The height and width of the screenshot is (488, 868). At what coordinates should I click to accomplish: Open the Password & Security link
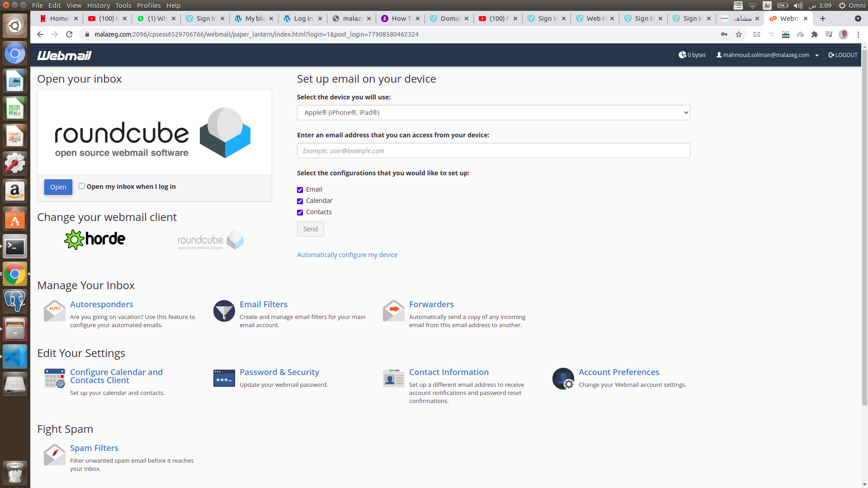(x=279, y=372)
